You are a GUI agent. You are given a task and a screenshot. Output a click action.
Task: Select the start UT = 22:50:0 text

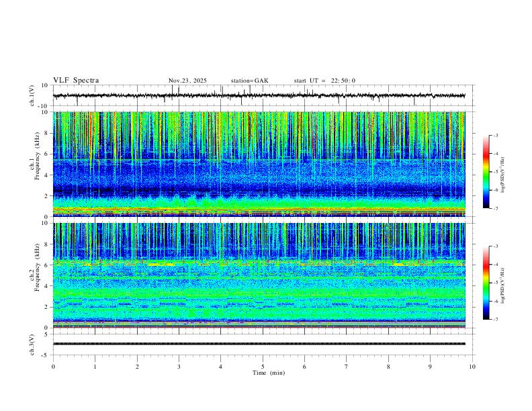pos(324,81)
